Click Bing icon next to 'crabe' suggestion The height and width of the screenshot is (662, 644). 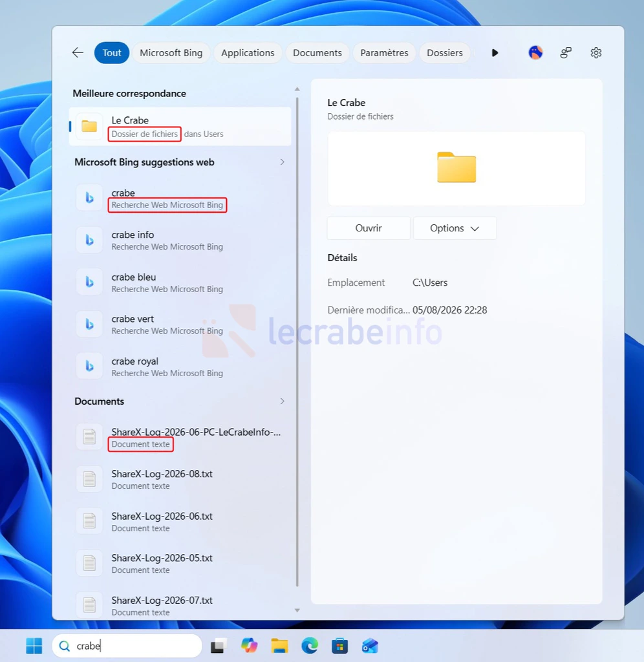point(89,198)
